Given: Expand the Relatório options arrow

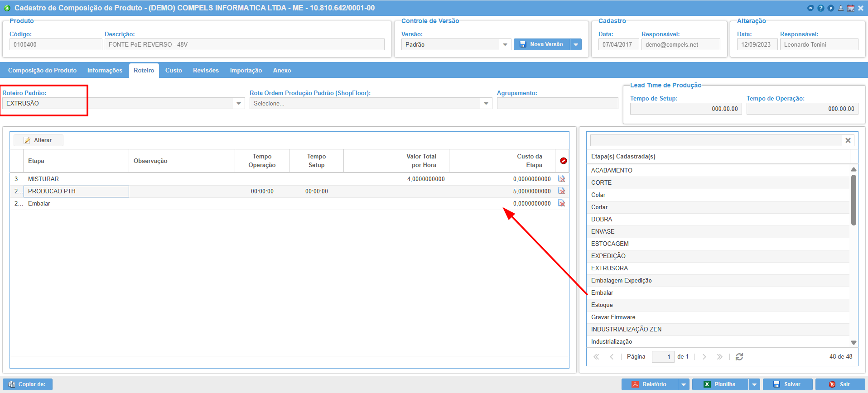Looking at the screenshot, I should (684, 384).
